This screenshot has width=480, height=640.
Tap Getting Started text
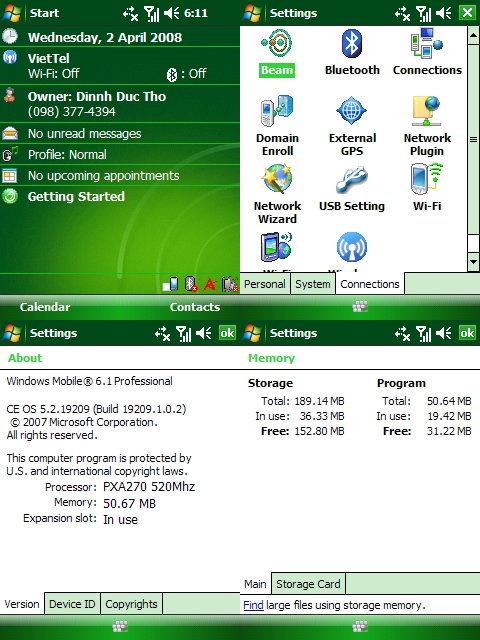click(76, 196)
